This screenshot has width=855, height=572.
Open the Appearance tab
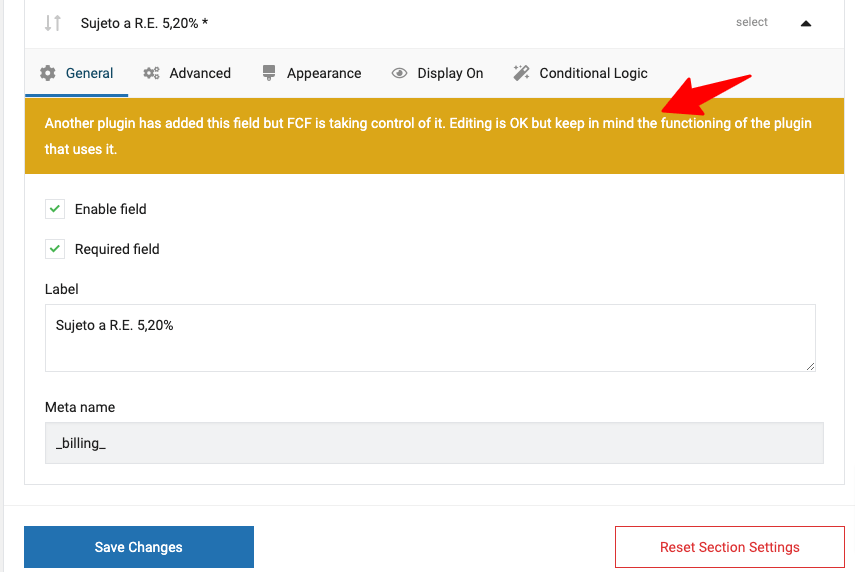point(312,73)
